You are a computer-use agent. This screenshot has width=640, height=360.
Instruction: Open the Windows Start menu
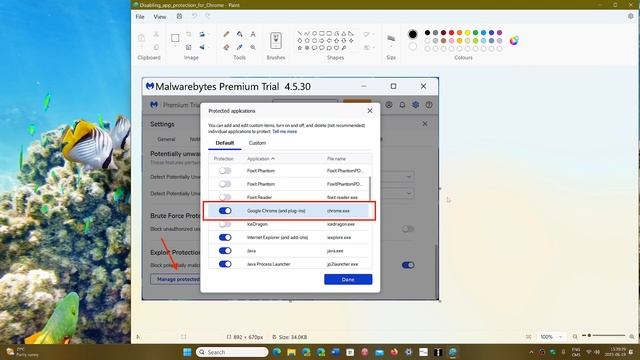click(187, 352)
